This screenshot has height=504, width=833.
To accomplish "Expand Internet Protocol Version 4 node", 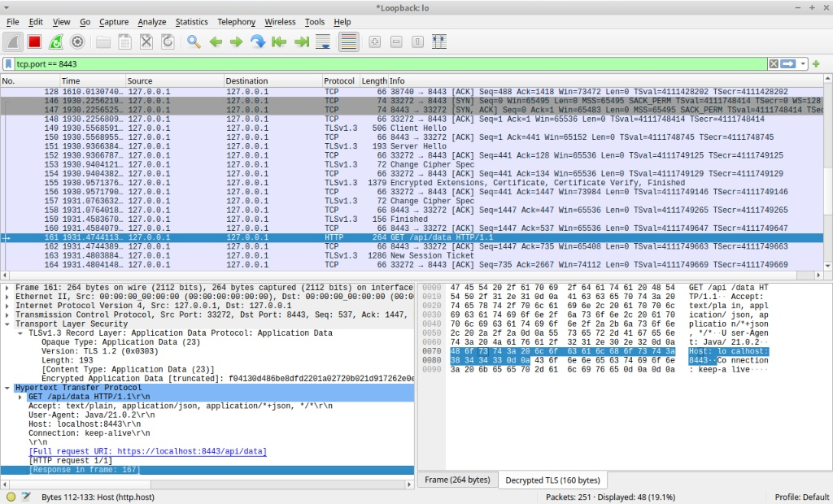I will tap(7, 306).
